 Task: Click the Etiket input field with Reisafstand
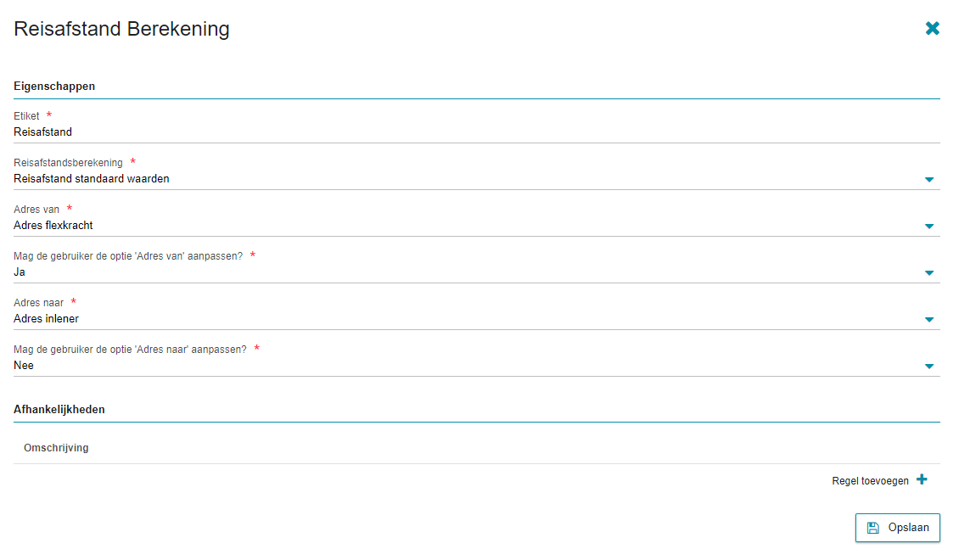476,132
